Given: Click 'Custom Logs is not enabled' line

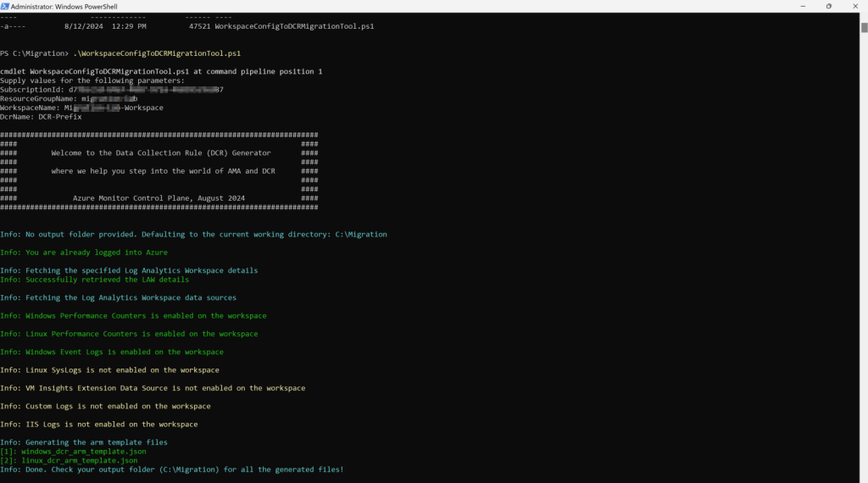Looking at the screenshot, I should [x=105, y=406].
